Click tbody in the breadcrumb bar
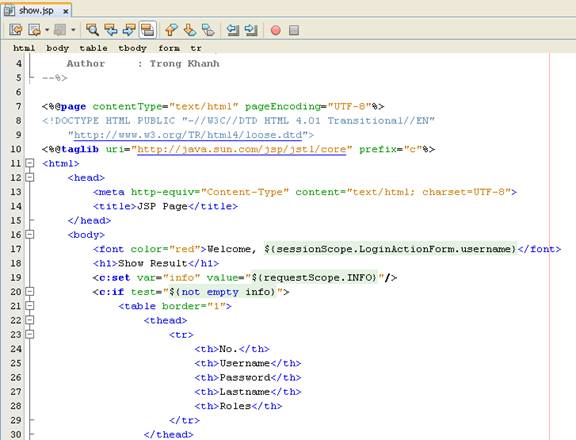Image resolution: width=576 pixels, height=440 pixels. click(132, 48)
